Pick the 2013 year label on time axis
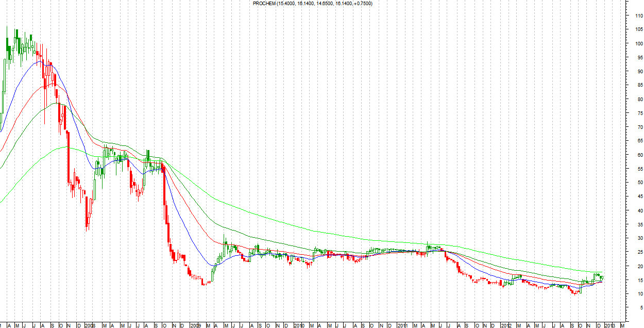644x328 pixels. [609, 325]
